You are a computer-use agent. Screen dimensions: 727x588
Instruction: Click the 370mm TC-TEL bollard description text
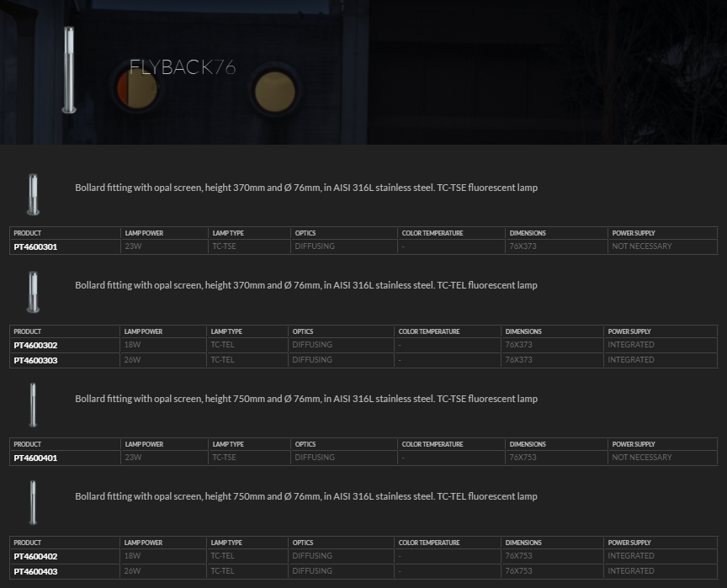[x=306, y=285]
